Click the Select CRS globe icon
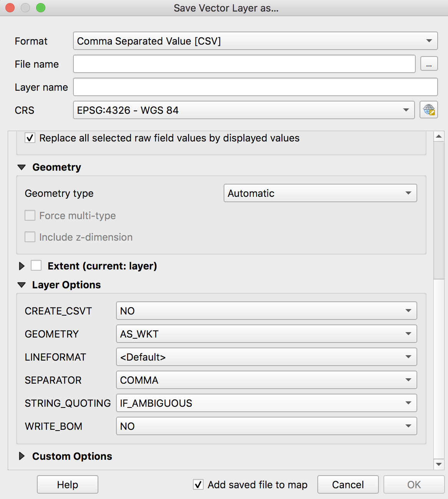 (429, 110)
